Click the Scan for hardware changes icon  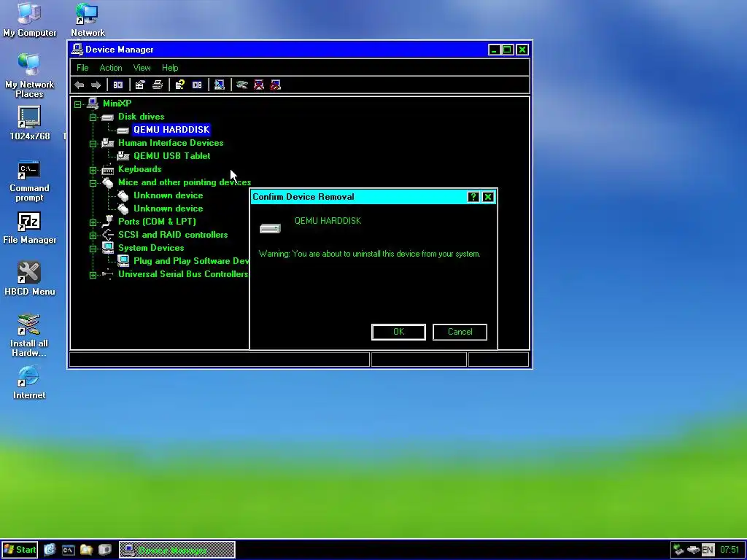[219, 85]
